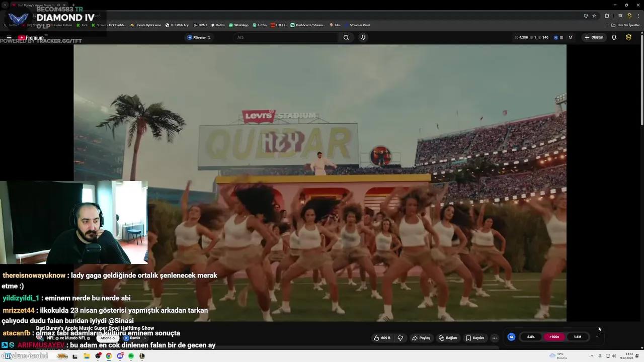This screenshot has height=362, width=644.
Task: Open FUT GG bookmark
Action: tap(279, 25)
